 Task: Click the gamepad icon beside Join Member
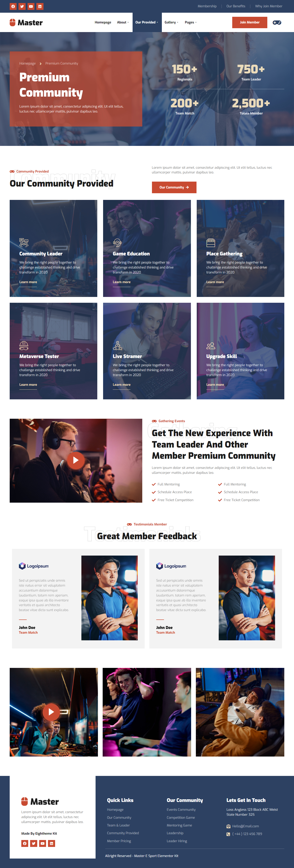click(x=277, y=23)
